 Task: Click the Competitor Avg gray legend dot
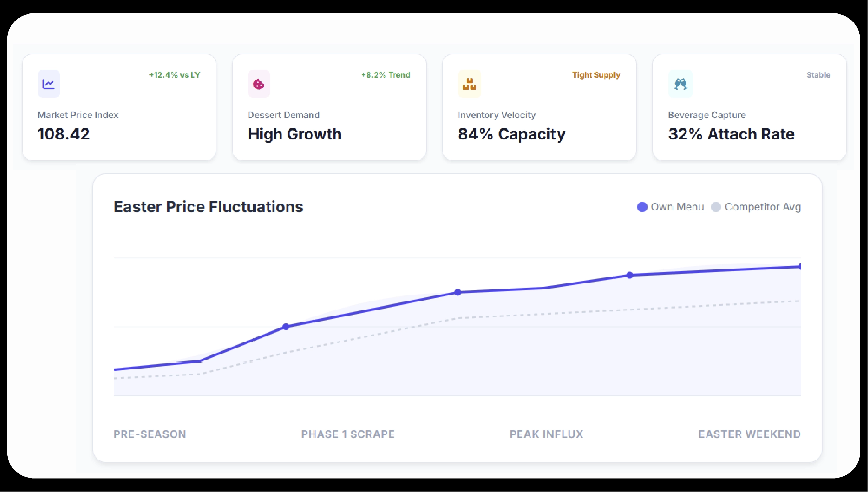(x=716, y=206)
